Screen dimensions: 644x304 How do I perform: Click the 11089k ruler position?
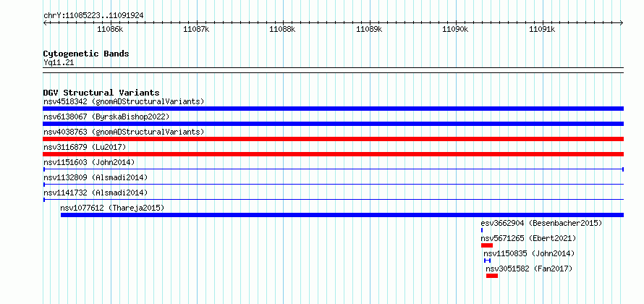(x=370, y=29)
